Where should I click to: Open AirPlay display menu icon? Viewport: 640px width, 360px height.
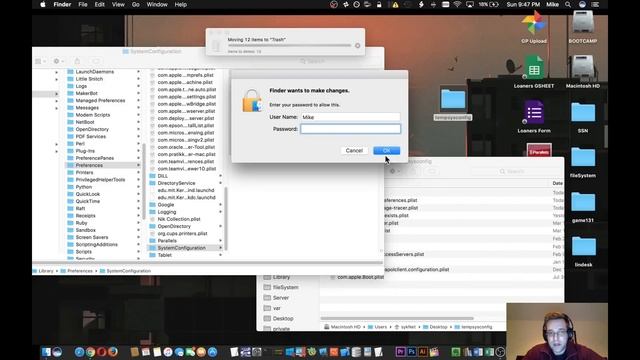(470, 4)
